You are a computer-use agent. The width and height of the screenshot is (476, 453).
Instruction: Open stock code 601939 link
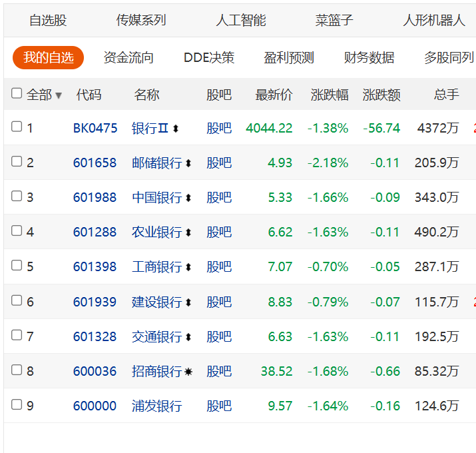(95, 302)
